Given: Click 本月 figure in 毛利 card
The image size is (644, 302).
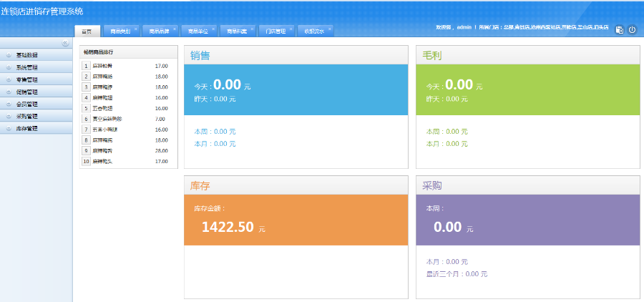Looking at the screenshot, I should (x=447, y=144).
